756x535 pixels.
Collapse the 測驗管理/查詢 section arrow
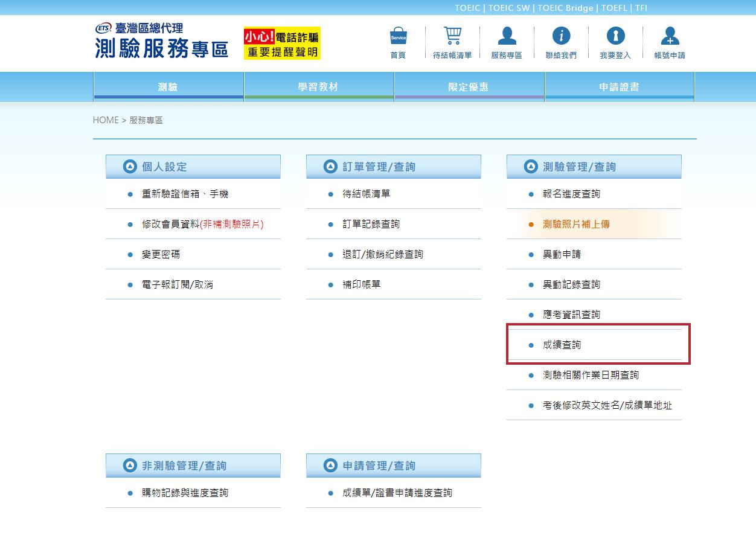pyautogui.click(x=531, y=167)
